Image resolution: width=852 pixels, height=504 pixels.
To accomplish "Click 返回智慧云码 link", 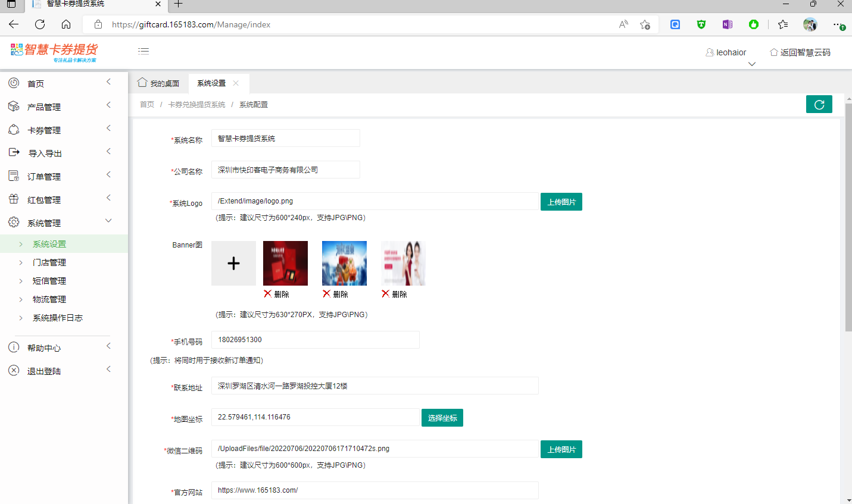I will 800,52.
